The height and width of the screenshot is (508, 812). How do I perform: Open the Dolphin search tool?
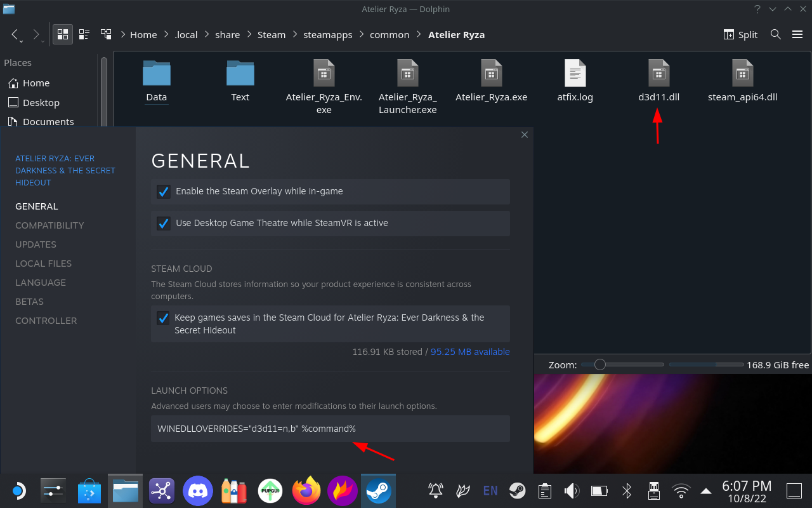point(775,34)
